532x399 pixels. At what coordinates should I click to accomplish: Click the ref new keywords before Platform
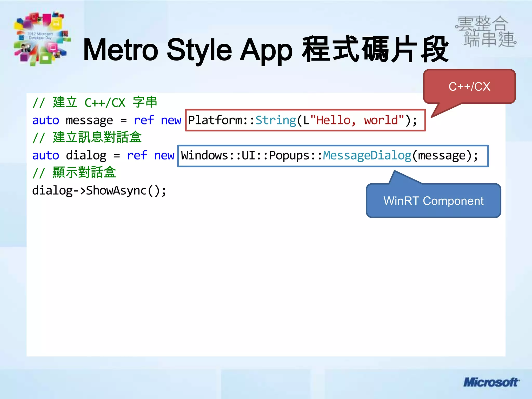click(x=157, y=120)
